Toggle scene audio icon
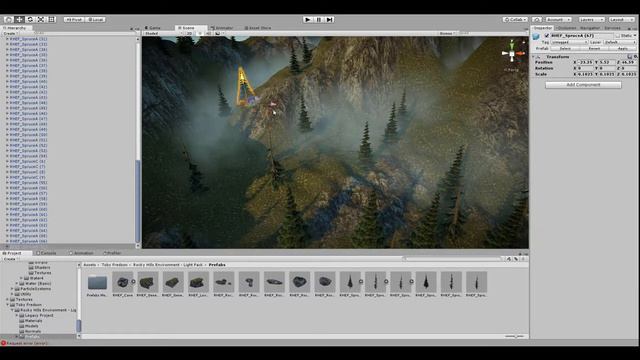This screenshot has width=640, height=360. (209, 33)
